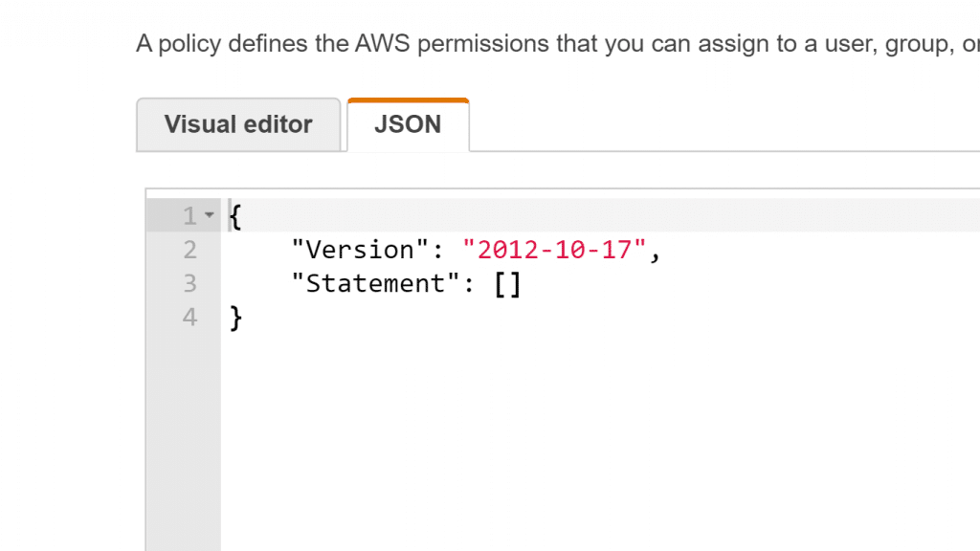980x551 pixels.
Task: Select the JSON tab
Action: tap(408, 124)
